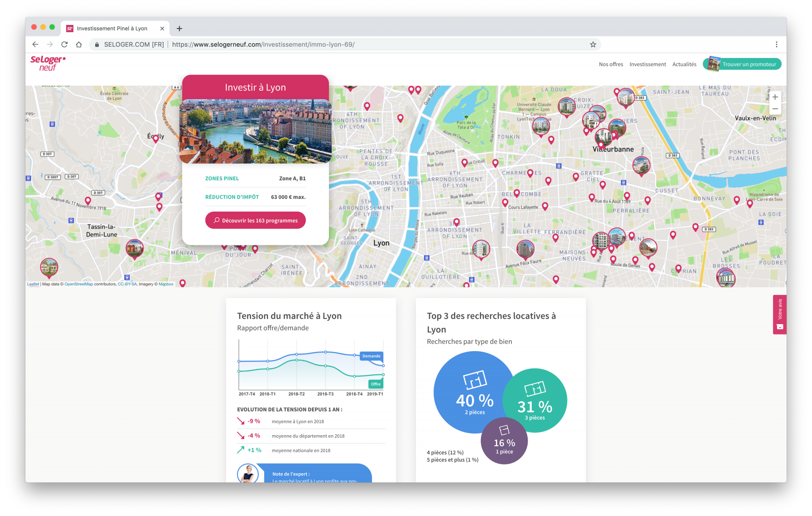812x516 pixels.
Task: Click the SeLoger neuf logo
Action: (48, 63)
